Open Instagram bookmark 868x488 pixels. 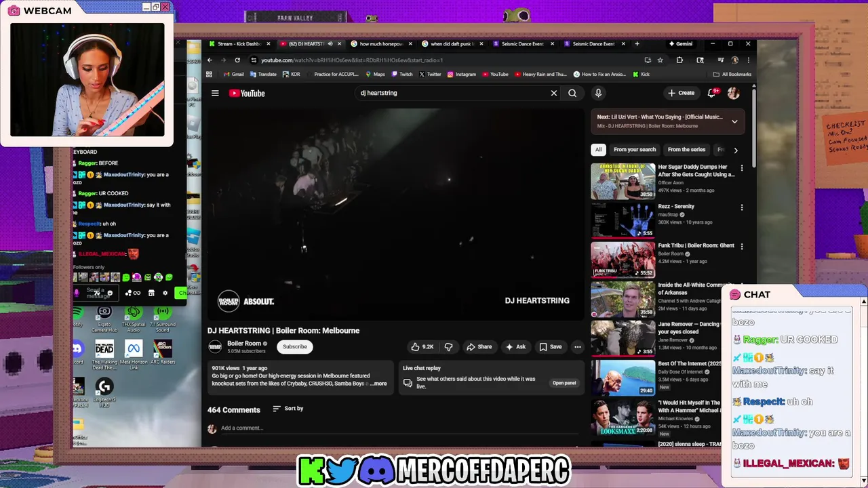pyautogui.click(x=461, y=74)
